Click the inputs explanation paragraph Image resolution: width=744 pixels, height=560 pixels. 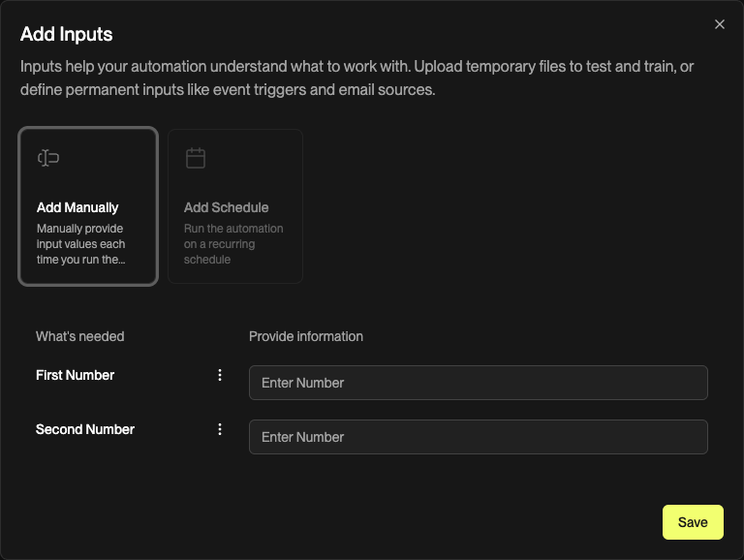click(x=356, y=78)
